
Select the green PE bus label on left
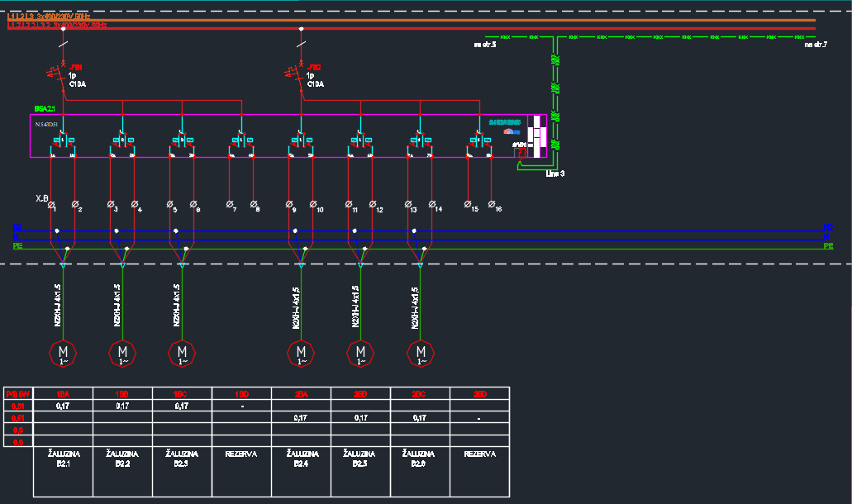pos(17,246)
